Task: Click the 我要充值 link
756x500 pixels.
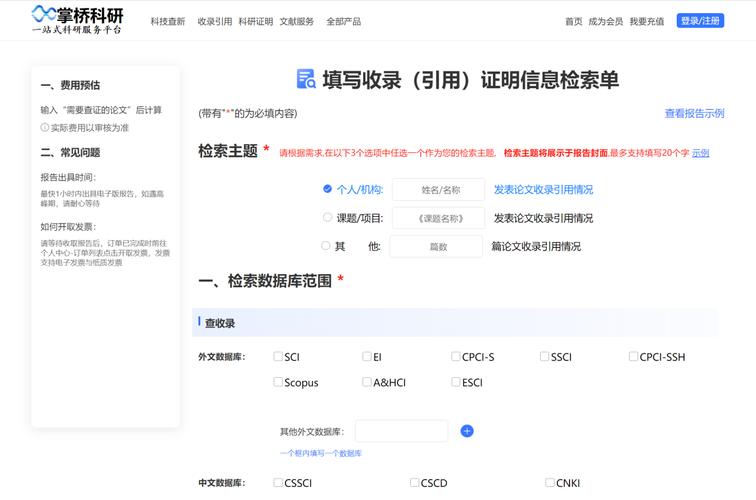Action: click(647, 21)
